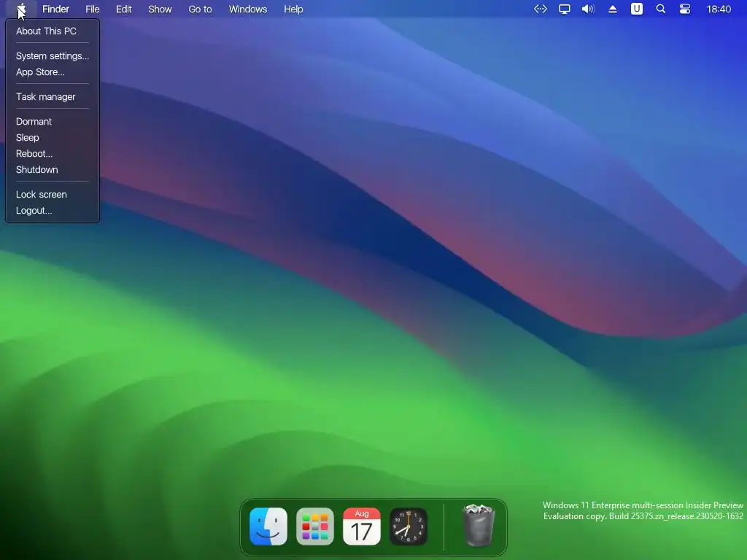Open the Spotlight search magnifier icon
Viewport: 747px width, 560px height.
pos(661,9)
